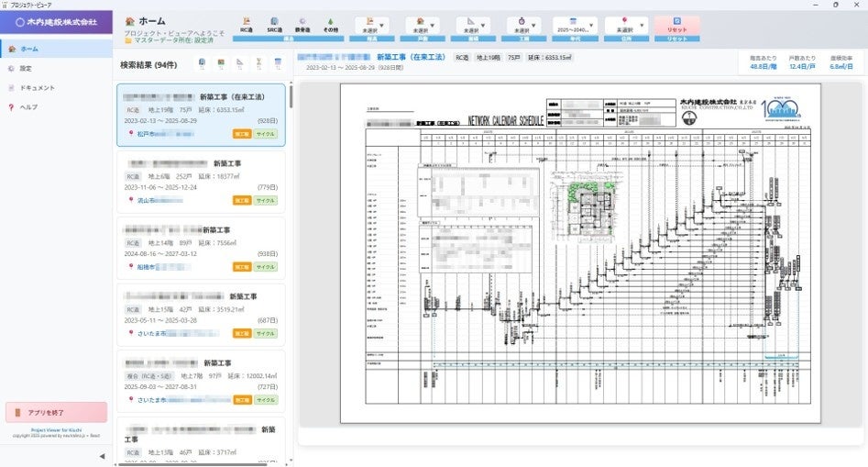Screen dimensions: 868x467
Task: Open 設定 in the sidebar
Action: (x=26, y=68)
